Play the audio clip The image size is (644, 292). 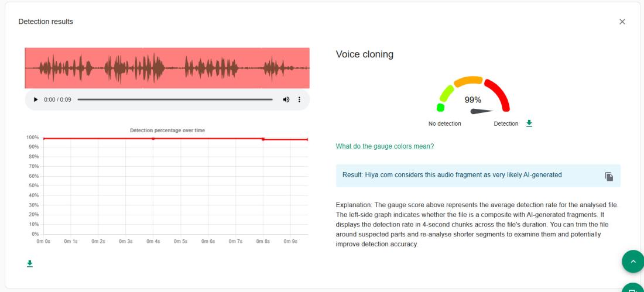tap(36, 99)
